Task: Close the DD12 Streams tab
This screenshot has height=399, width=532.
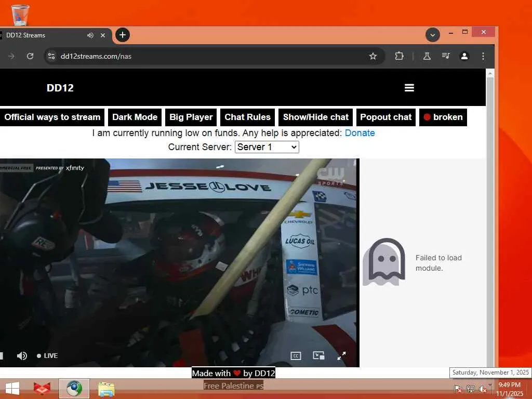Action: pos(103,35)
